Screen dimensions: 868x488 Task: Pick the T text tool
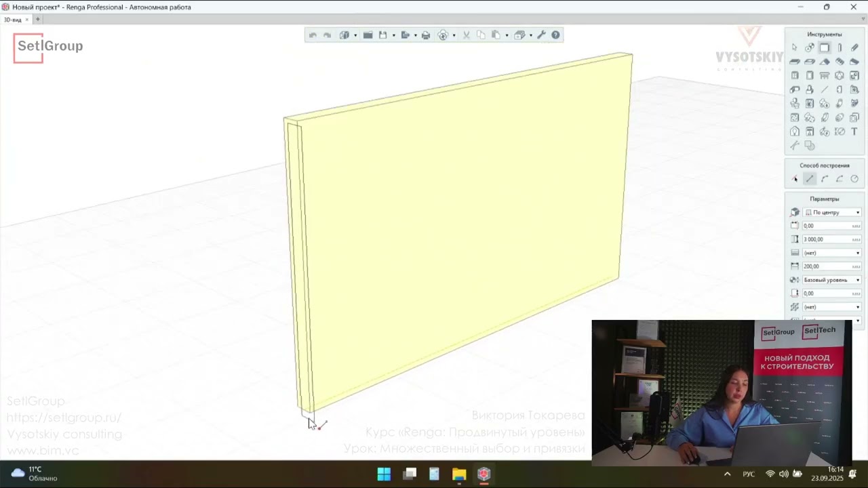coord(854,131)
